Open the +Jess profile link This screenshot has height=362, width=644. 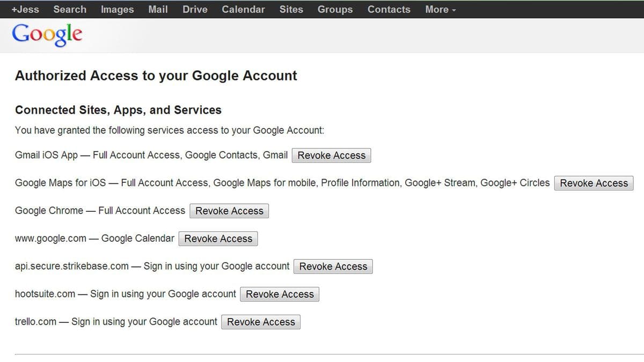(25, 9)
